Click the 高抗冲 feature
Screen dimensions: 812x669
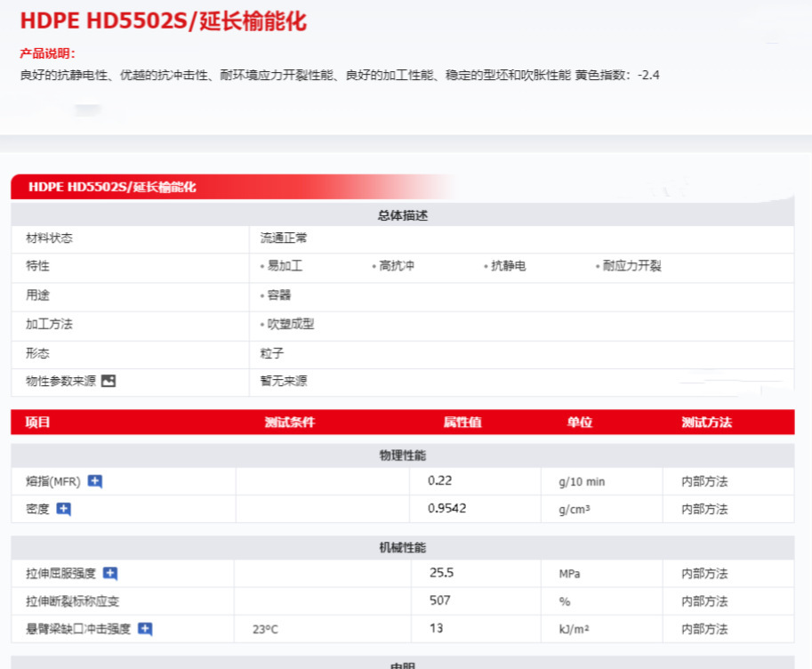pyautogui.click(x=396, y=266)
